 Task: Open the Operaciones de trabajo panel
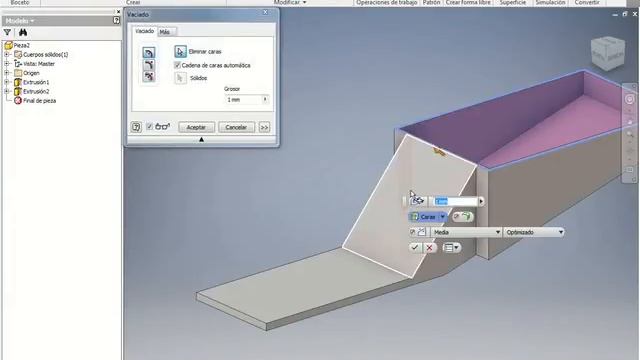[x=387, y=2]
